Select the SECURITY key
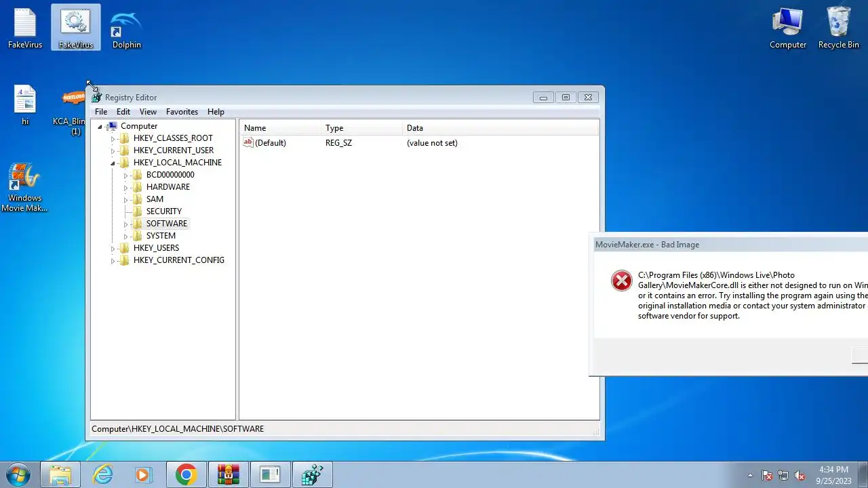This screenshot has width=868, height=488. click(x=164, y=211)
